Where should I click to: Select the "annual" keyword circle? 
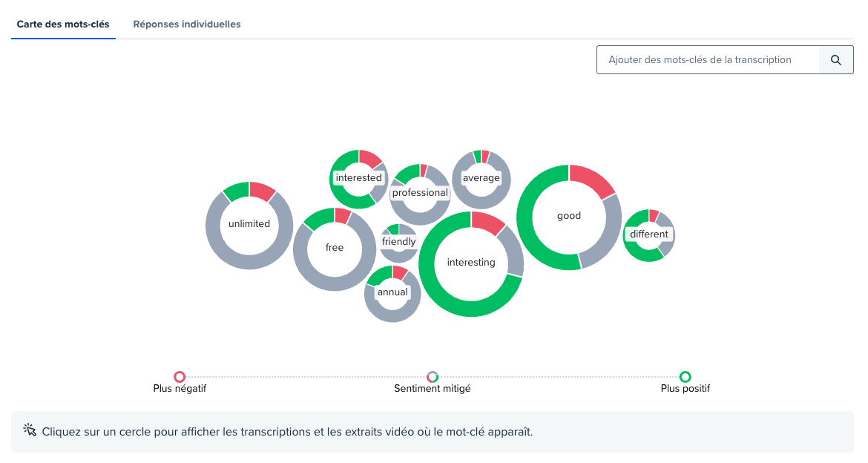point(392,292)
